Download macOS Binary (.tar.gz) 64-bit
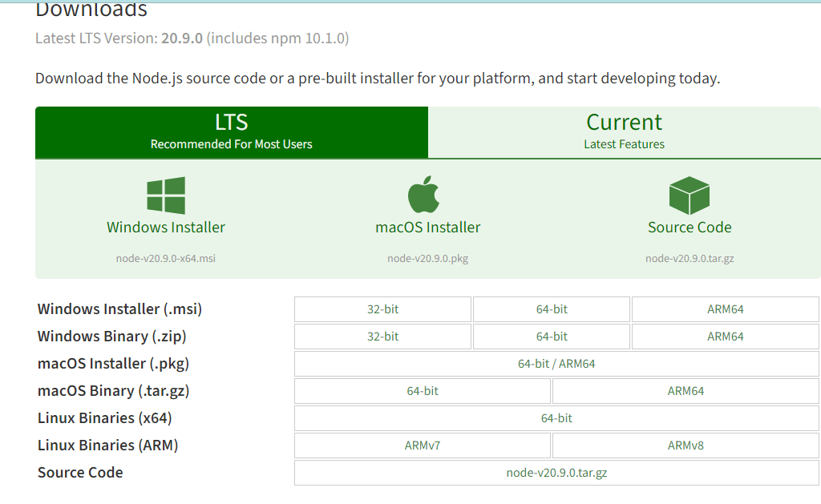Viewport: 821px width, 504px height. pos(423,391)
